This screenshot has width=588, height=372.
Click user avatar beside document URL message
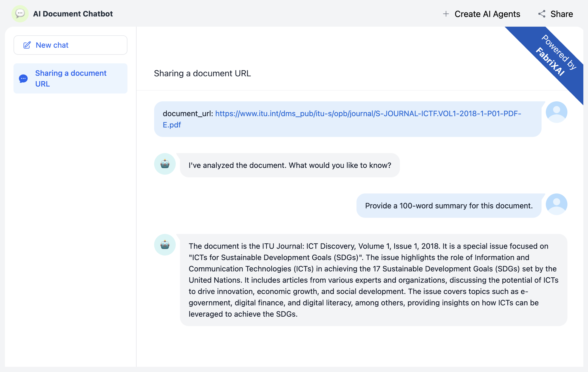pos(556,112)
